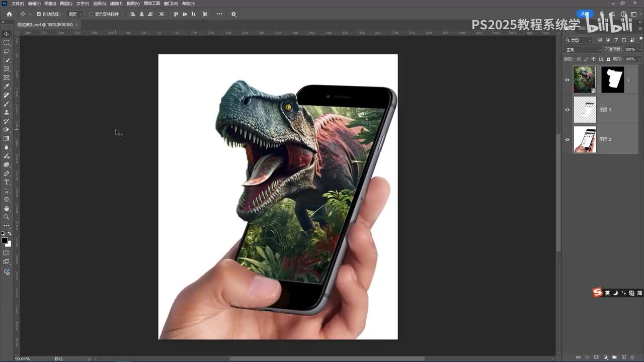This screenshot has height=362, width=644.
Task: Hide 图层 2 visibility eye
Action: point(568,139)
